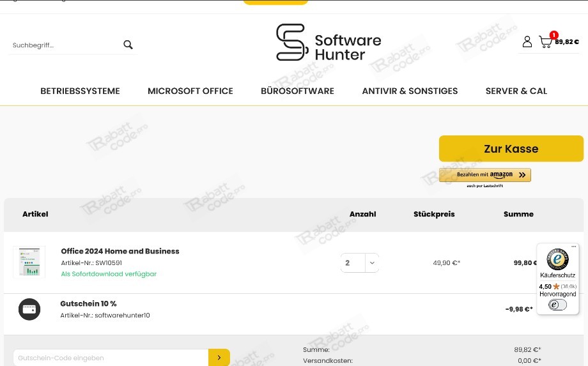Image resolution: width=588 pixels, height=366 pixels.
Task: Click the Software Hunter logo
Action: (x=329, y=42)
